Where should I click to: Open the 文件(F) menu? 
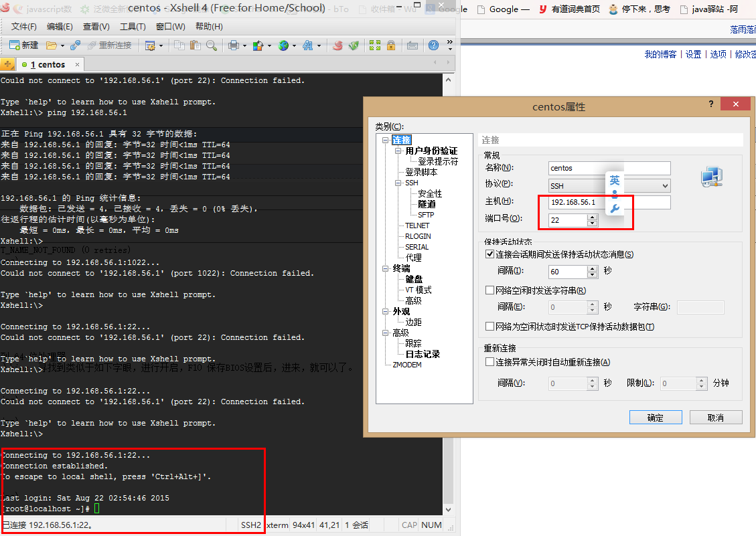coord(23,27)
